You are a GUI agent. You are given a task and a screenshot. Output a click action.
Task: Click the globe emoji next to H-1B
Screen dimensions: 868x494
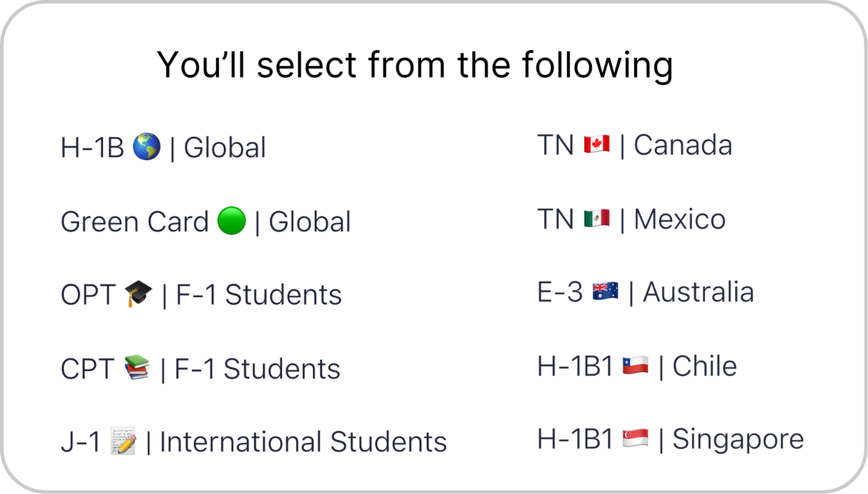(146, 147)
